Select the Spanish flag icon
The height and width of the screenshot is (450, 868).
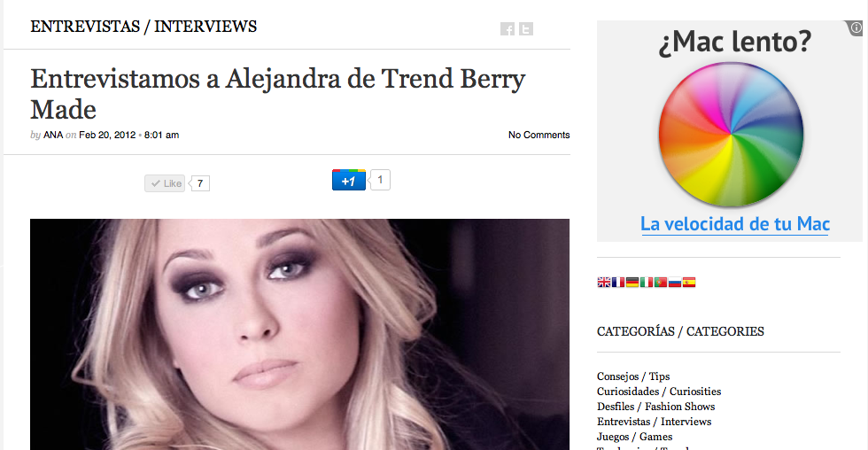coord(689,283)
